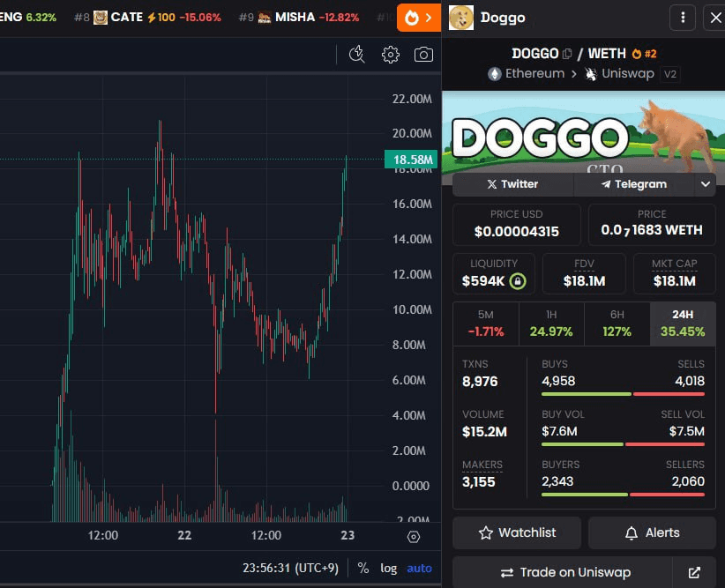Screen dimensions: 725x588
Task: Click the buyers versus sellers ratio bar
Action: 623,495
